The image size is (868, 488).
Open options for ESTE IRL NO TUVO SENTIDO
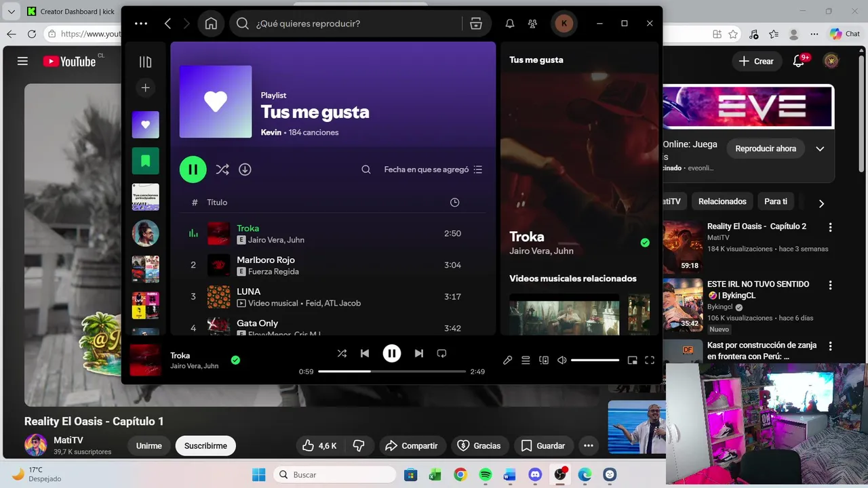[x=830, y=285]
